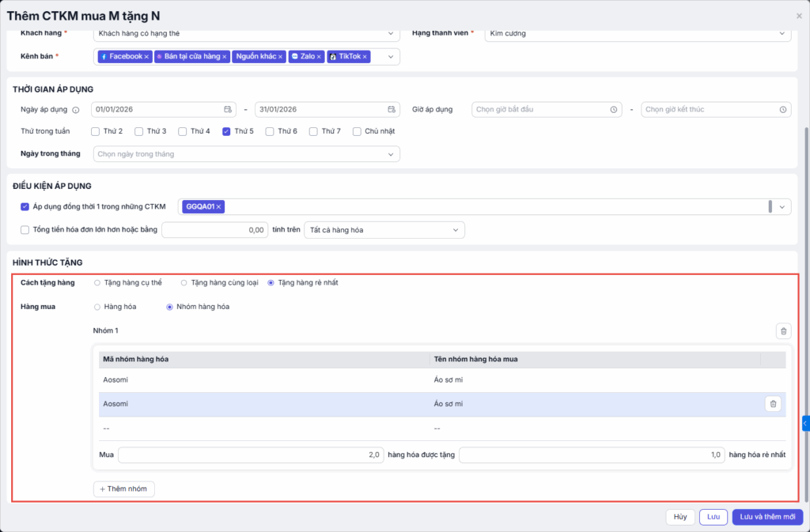Image resolution: width=810 pixels, height=532 pixels.
Task: Tick Tổng tiền hóa đơn lớn hơn checkbox
Action: pos(25,230)
